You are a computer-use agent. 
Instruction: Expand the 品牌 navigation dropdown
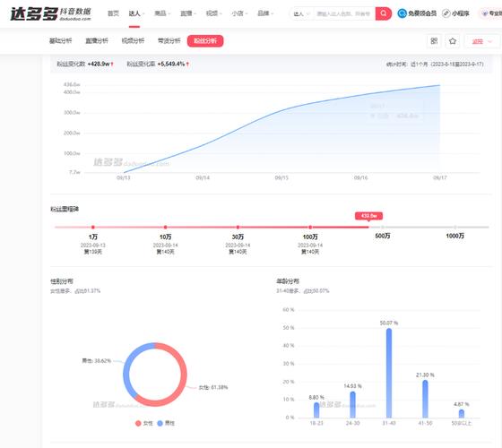point(265,13)
